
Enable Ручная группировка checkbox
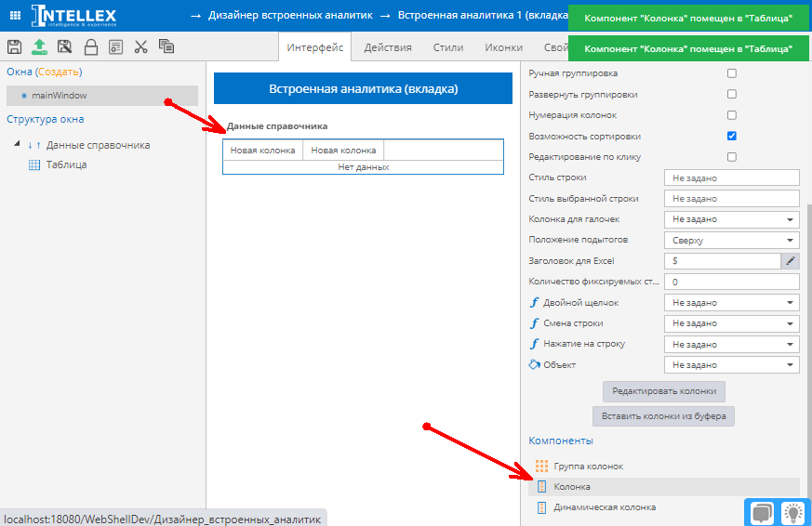(732, 73)
